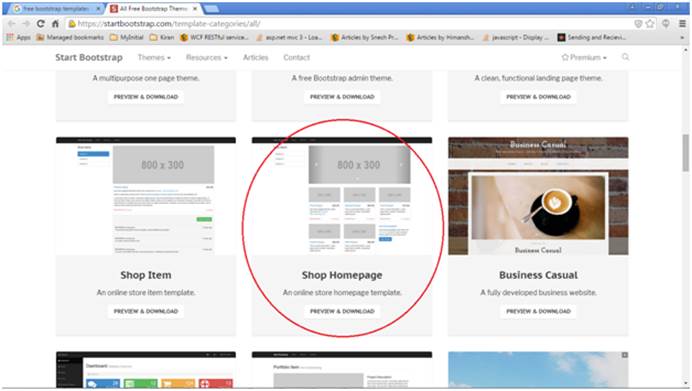
Task: Click the scrollbar down arrow
Action: [685, 384]
